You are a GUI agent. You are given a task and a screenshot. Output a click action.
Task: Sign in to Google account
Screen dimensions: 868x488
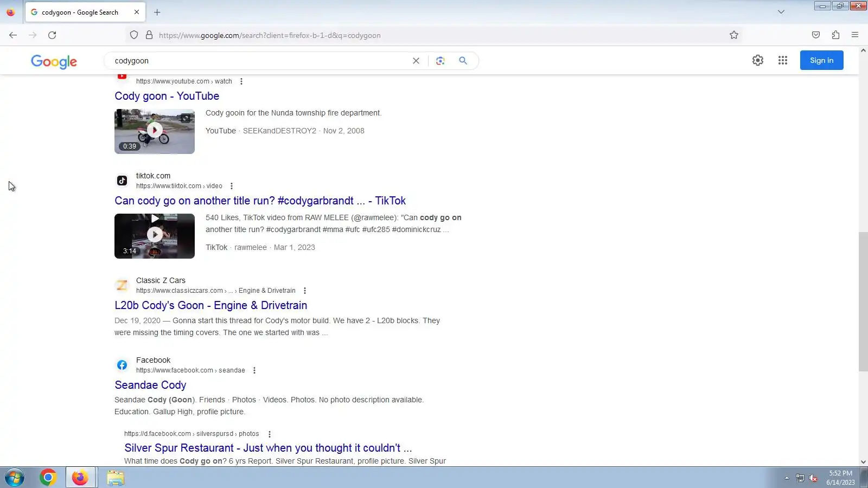click(x=821, y=60)
